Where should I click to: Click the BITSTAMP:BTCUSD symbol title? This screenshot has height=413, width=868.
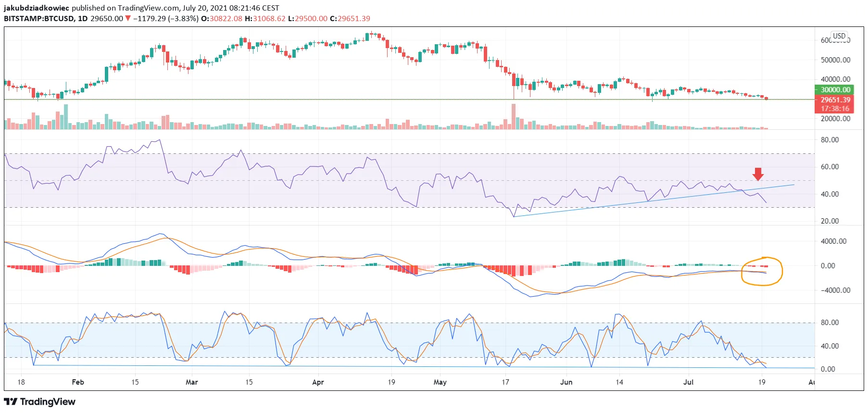[39, 18]
